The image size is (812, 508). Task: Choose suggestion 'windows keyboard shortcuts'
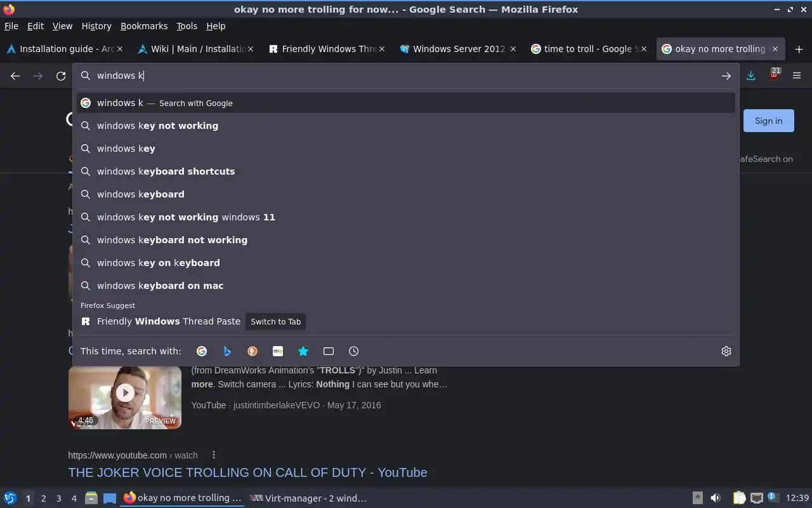click(406, 171)
